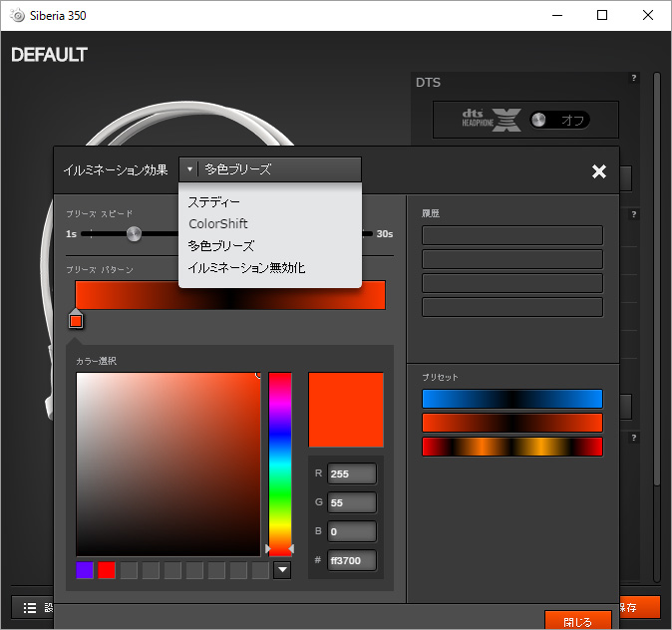Image resolution: width=672 pixels, height=630 pixels.
Task: Select イルミネーション無効化 option
Action: tap(246, 268)
